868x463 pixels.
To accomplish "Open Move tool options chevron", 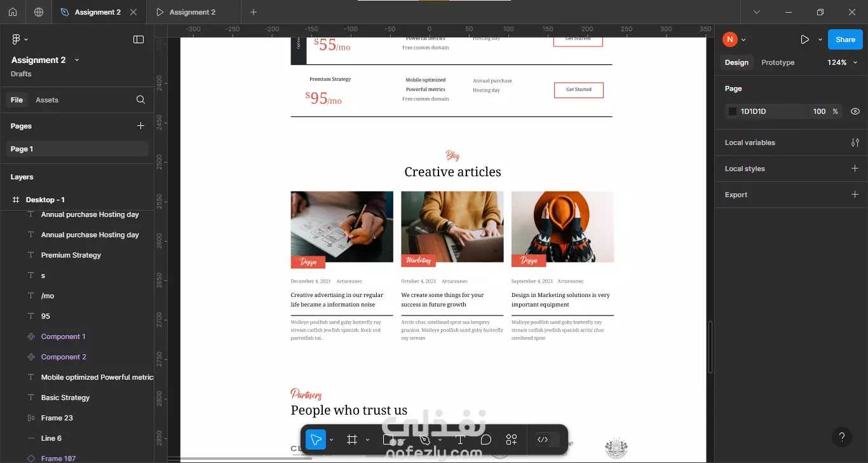I will point(331,439).
